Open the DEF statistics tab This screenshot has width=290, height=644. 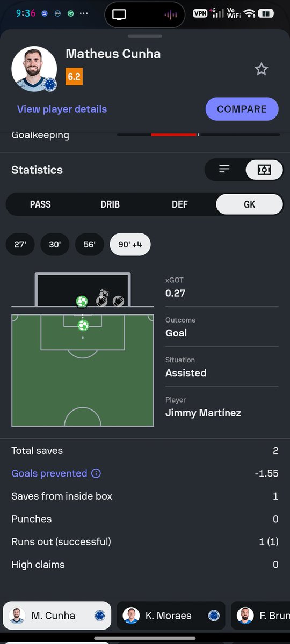(180, 204)
